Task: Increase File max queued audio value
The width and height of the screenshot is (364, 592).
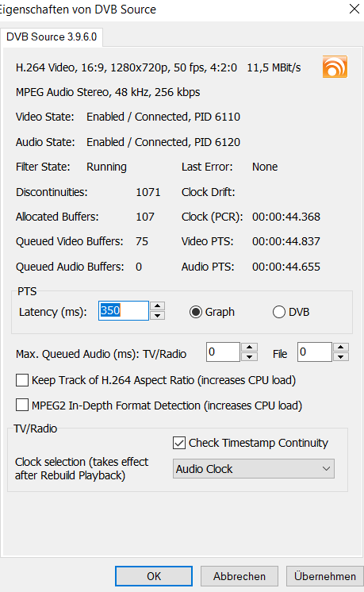Action: coord(341,348)
